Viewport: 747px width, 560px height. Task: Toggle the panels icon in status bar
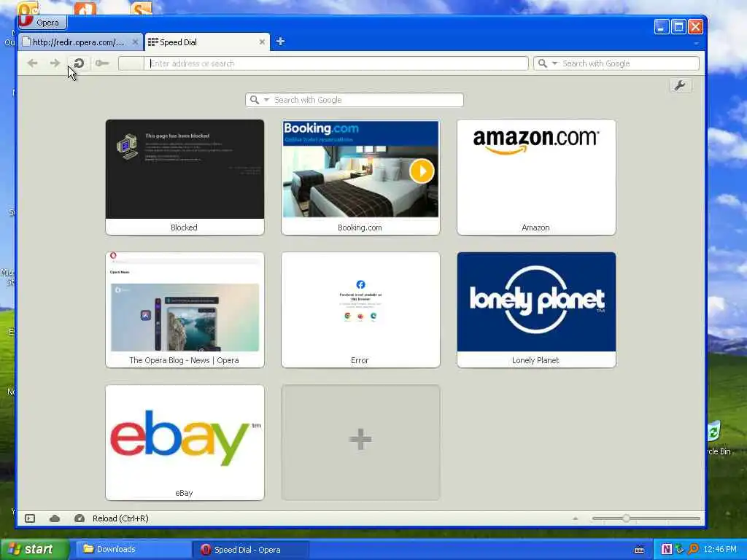coord(30,518)
